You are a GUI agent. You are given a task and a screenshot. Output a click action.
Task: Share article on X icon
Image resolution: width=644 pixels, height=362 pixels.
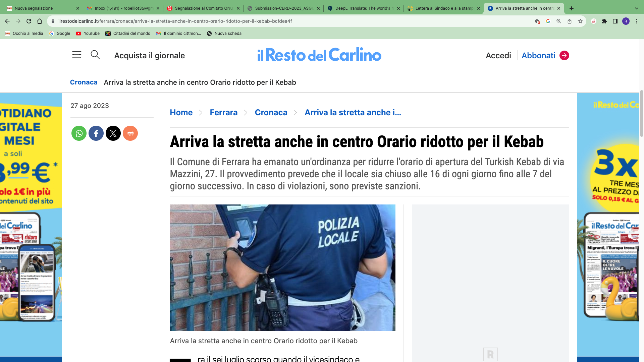coord(113,133)
